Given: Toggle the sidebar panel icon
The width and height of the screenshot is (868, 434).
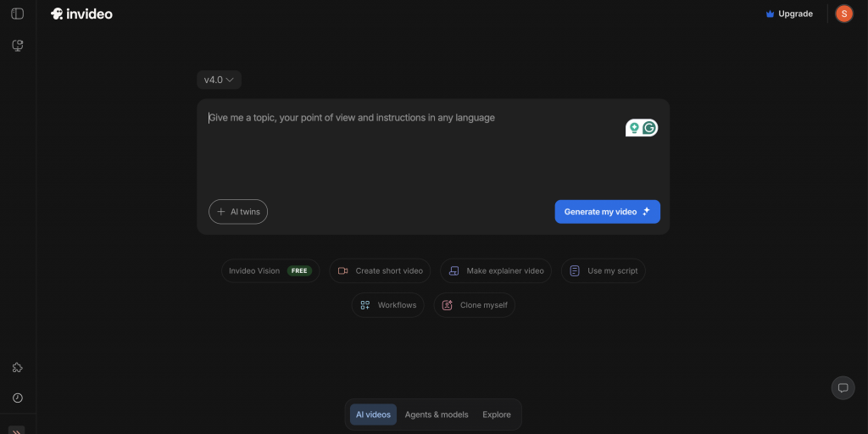Looking at the screenshot, I should [x=17, y=14].
